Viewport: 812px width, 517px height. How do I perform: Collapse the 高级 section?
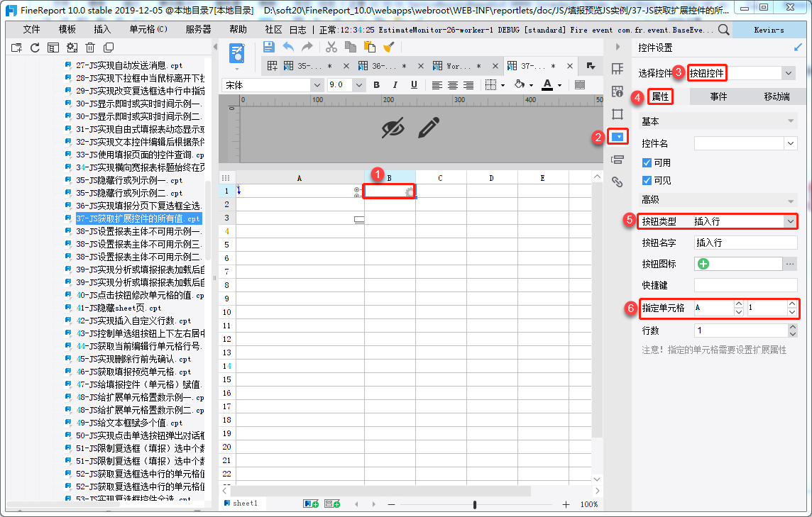[791, 201]
